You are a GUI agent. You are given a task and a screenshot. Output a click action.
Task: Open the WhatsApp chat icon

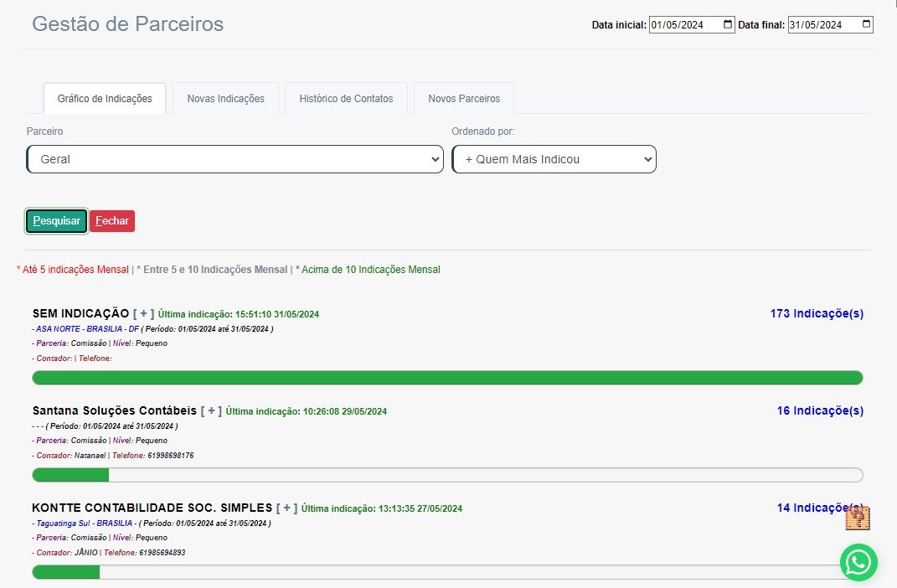coord(858,563)
